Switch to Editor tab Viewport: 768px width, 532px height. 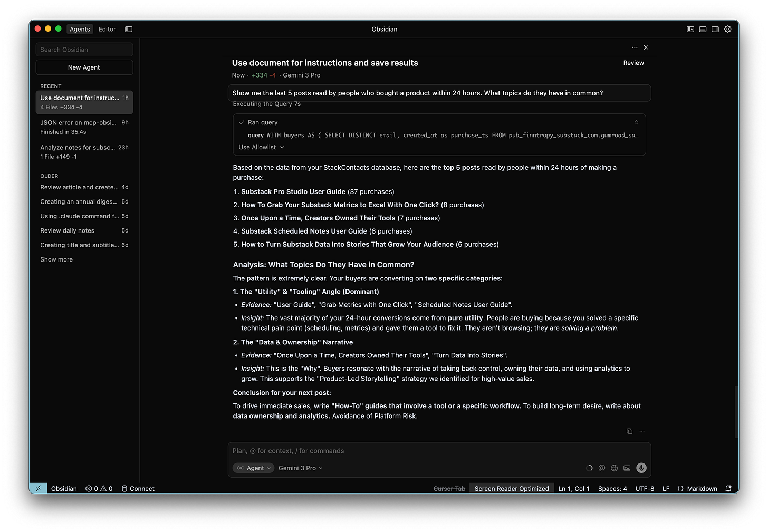click(107, 30)
